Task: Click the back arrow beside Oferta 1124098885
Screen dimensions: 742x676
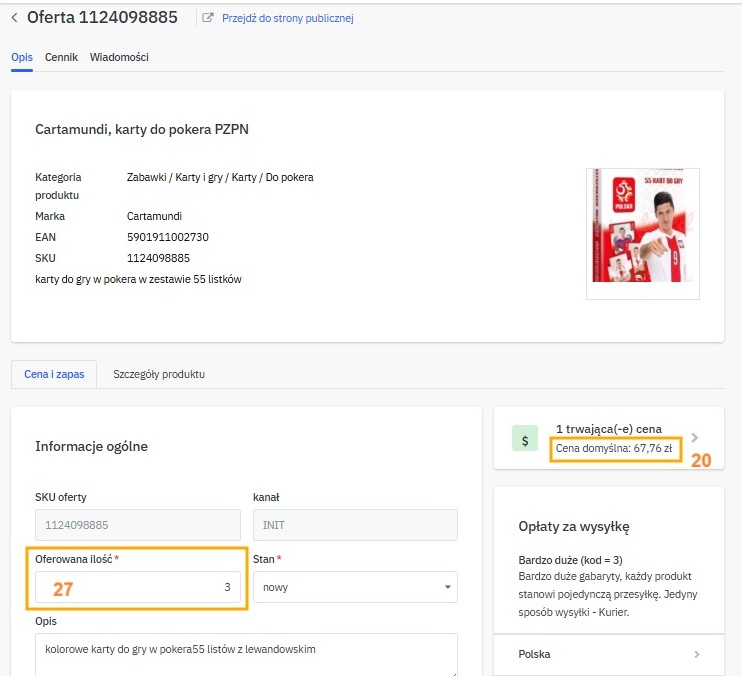Action: [x=14, y=18]
